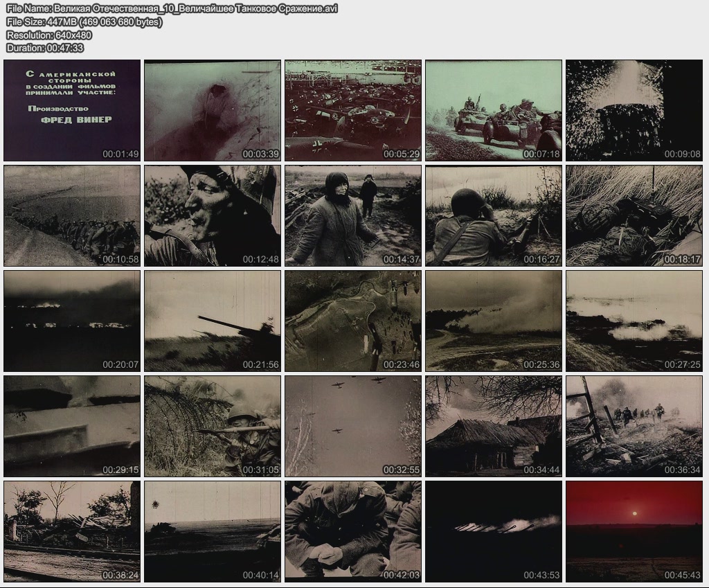This screenshot has height=588, width=709.
Task: Click the File Name text line
Action: pos(172,9)
